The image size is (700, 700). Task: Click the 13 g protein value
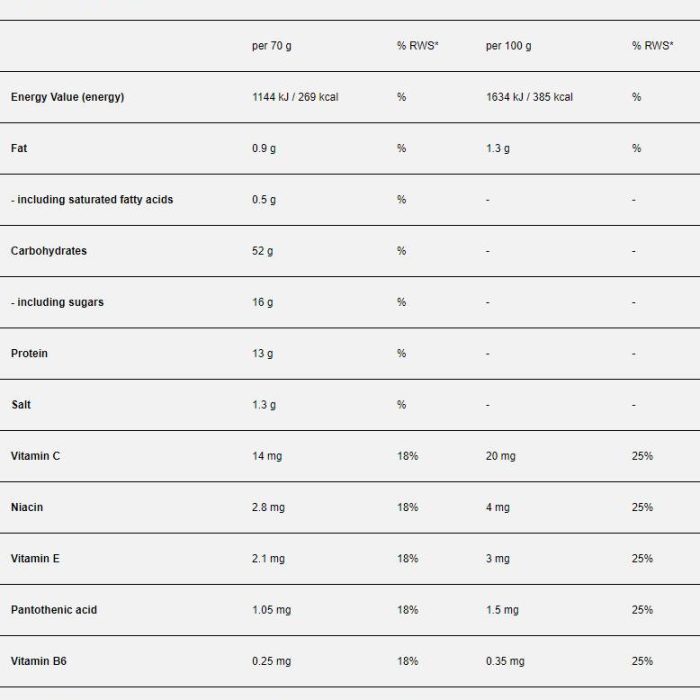tap(262, 354)
